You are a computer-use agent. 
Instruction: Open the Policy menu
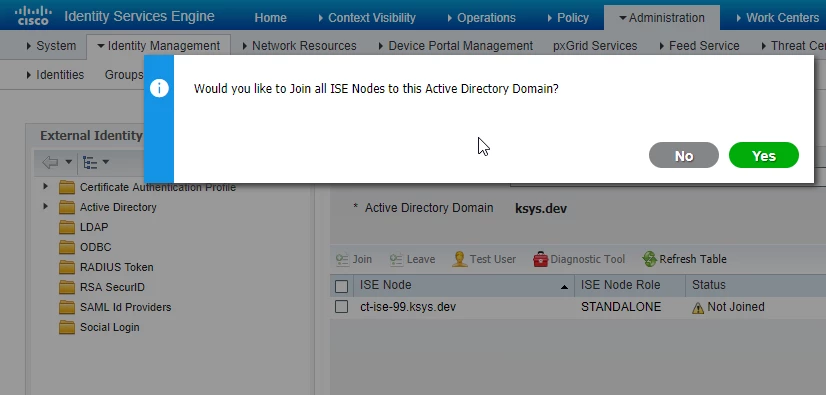(568, 17)
